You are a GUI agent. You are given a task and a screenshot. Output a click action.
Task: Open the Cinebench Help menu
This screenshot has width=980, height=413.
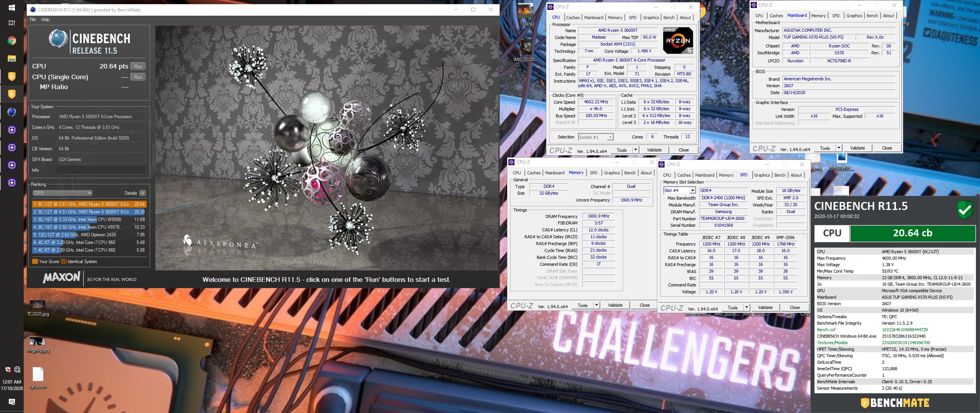point(45,20)
